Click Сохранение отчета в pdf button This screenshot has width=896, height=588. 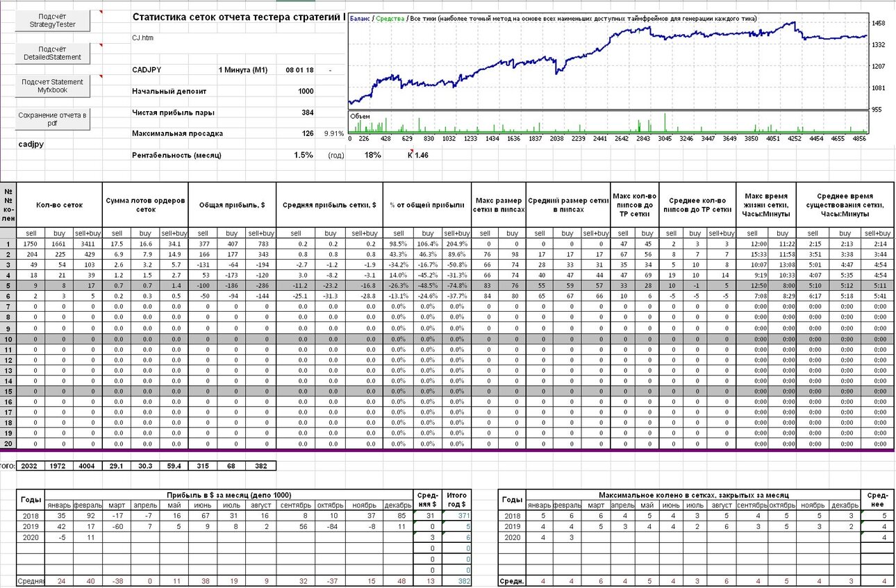click(52, 119)
